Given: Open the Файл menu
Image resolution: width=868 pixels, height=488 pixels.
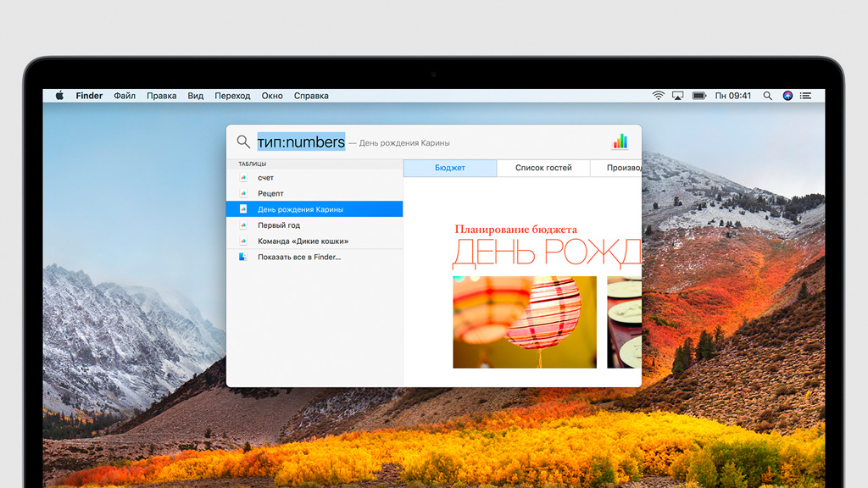Looking at the screenshot, I should [125, 96].
